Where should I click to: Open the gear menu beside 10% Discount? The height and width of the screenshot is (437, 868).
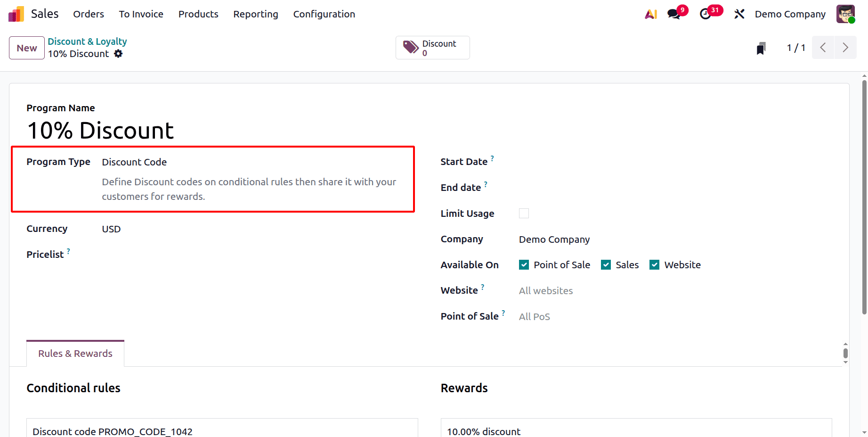pos(118,54)
